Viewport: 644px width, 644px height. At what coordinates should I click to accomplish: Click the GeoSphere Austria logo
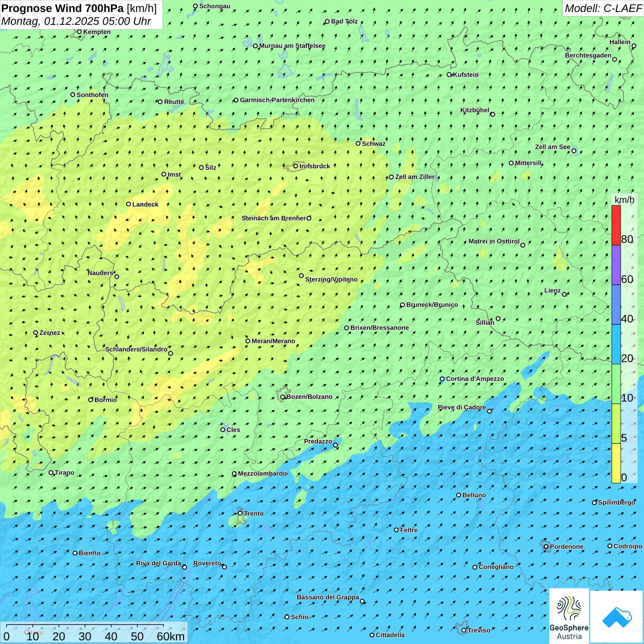tap(569, 616)
